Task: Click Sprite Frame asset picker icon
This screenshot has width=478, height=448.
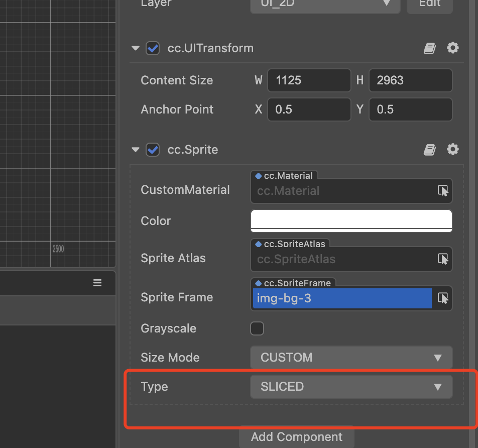Action: (442, 298)
